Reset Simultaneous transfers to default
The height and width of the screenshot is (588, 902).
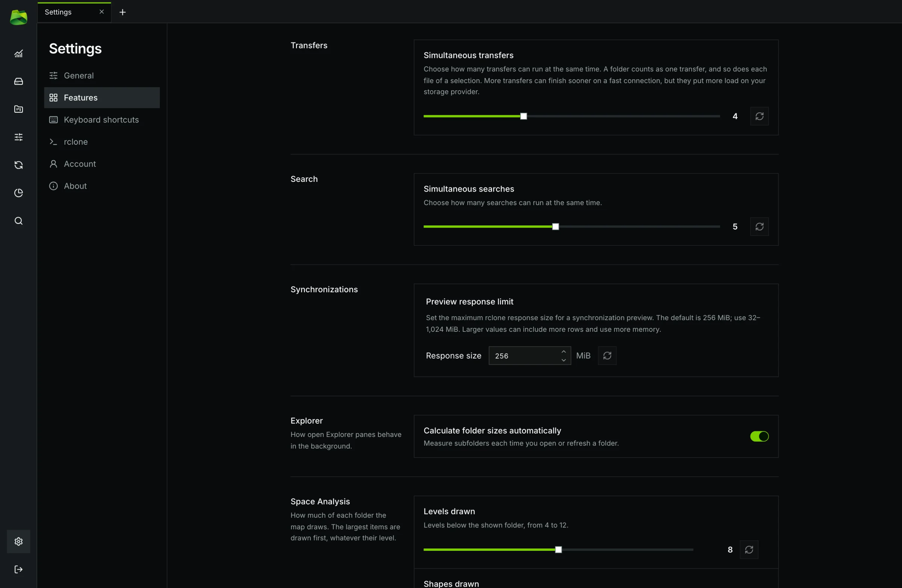point(760,116)
